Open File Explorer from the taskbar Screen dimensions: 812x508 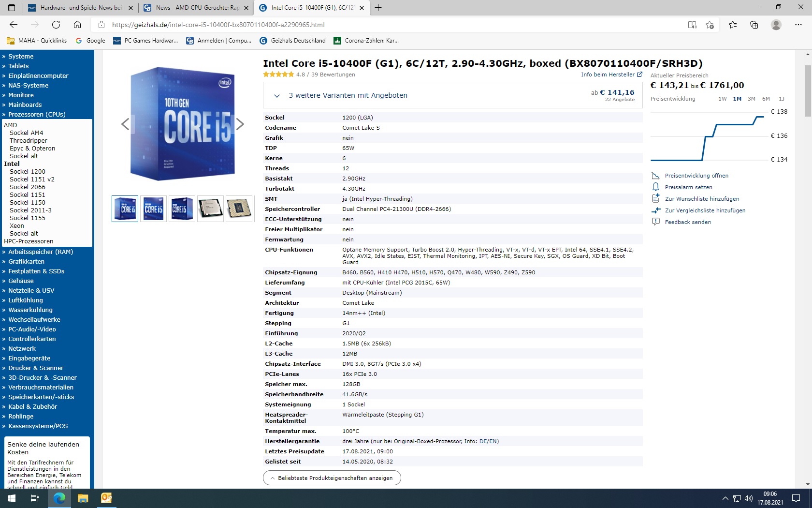pos(83,498)
